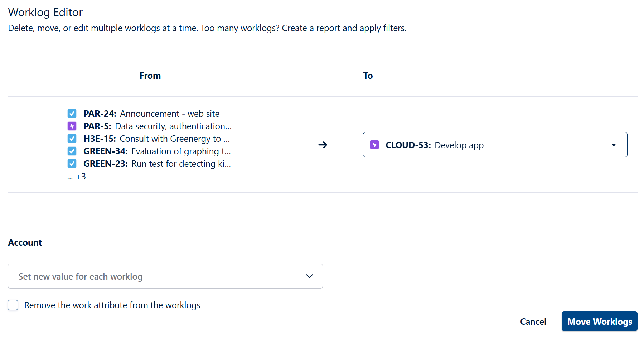Expand the +3 hidden worklogs list
Viewport: 644px width, 338px height.
click(77, 176)
